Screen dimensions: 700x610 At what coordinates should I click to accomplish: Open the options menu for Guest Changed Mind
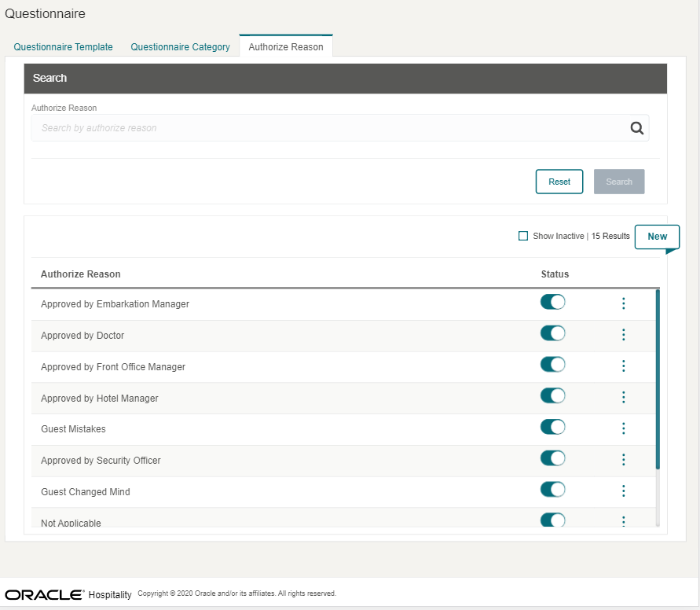(623, 491)
